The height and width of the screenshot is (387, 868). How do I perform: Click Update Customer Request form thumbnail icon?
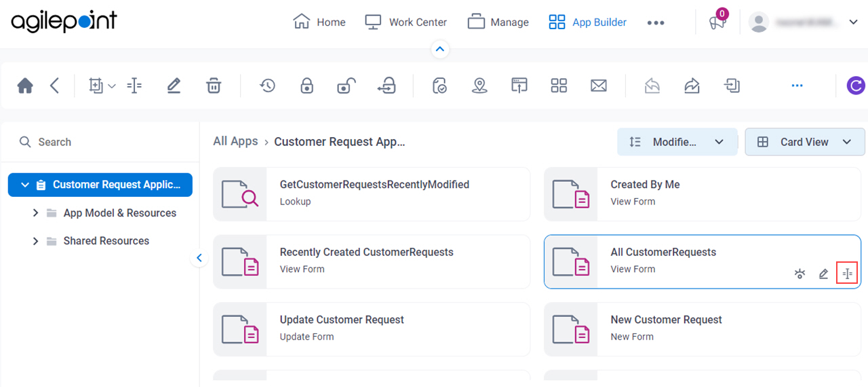tap(240, 329)
